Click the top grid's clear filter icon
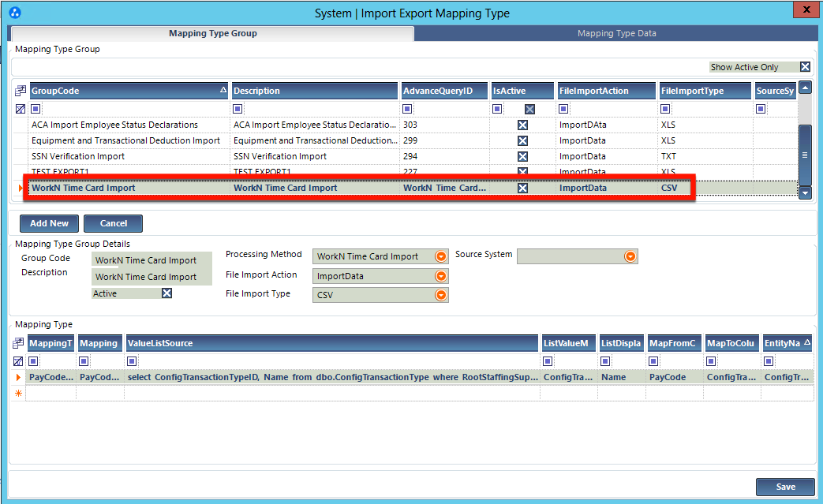 click(x=21, y=109)
